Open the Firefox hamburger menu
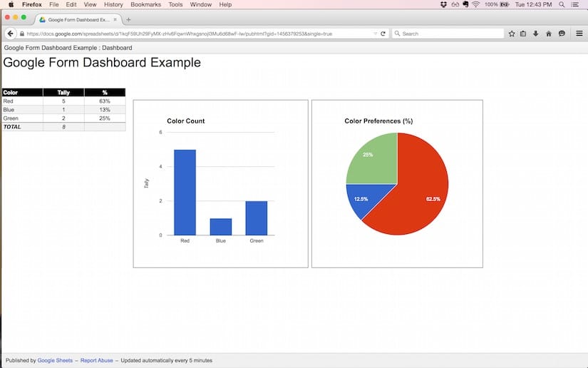588x368 pixels. (x=579, y=34)
